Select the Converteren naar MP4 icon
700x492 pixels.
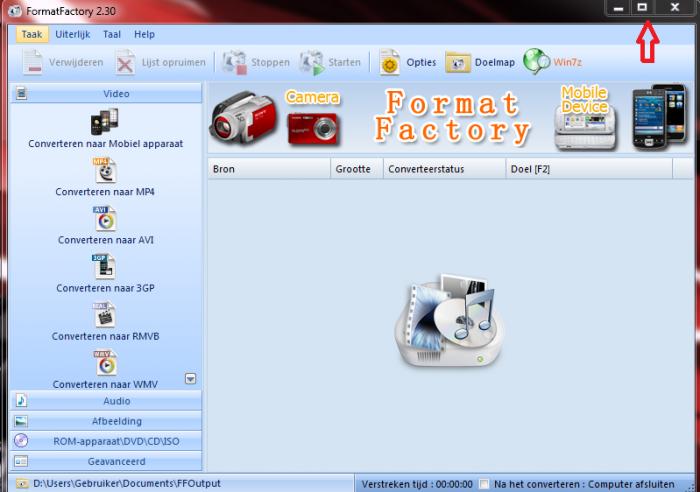point(105,170)
